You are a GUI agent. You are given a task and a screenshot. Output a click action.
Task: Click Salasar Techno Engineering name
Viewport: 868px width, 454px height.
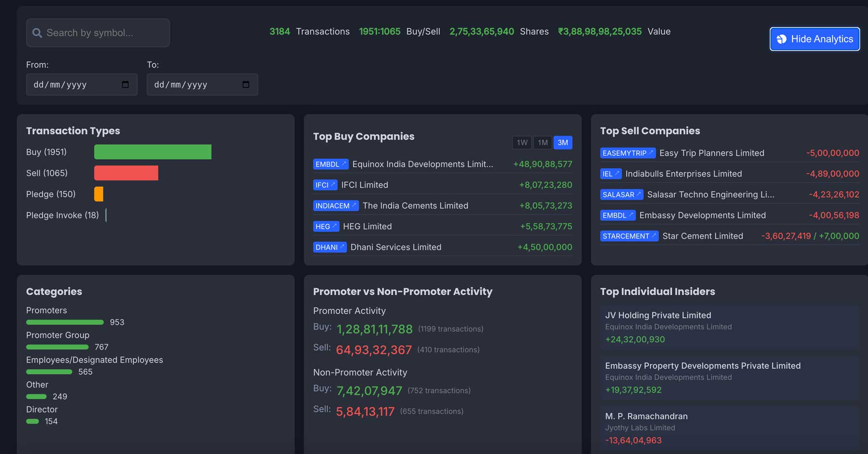[x=711, y=194]
